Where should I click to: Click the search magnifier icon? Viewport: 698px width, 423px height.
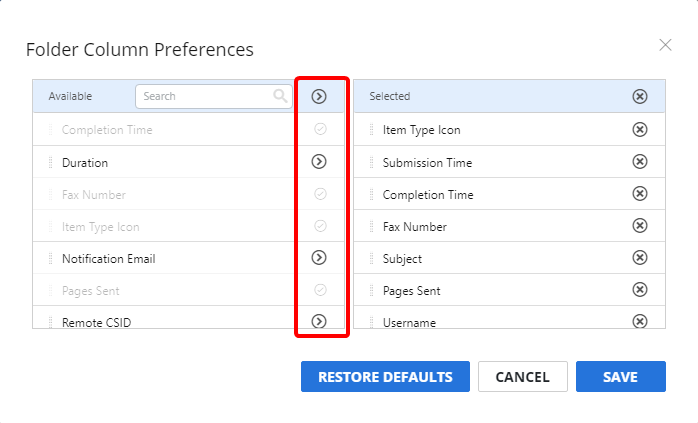(x=280, y=96)
